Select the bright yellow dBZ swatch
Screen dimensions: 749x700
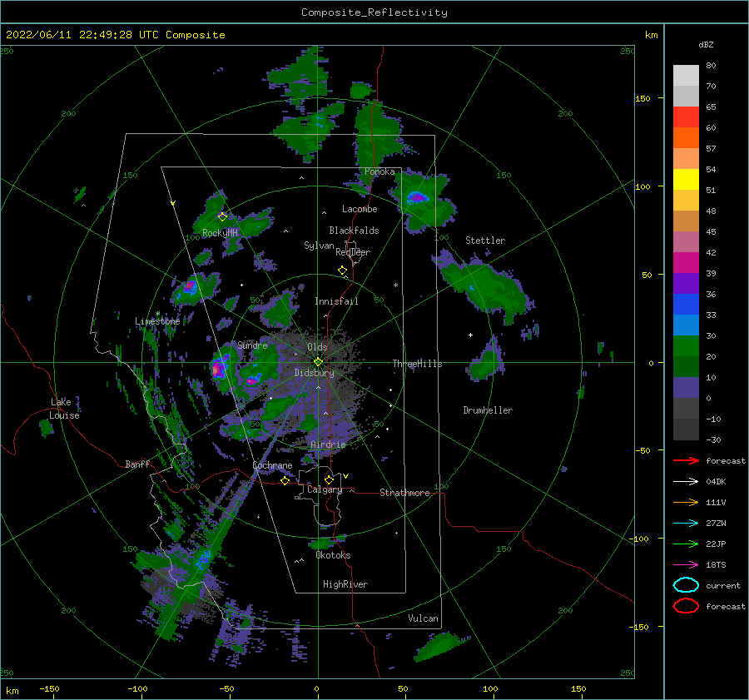[686, 179]
